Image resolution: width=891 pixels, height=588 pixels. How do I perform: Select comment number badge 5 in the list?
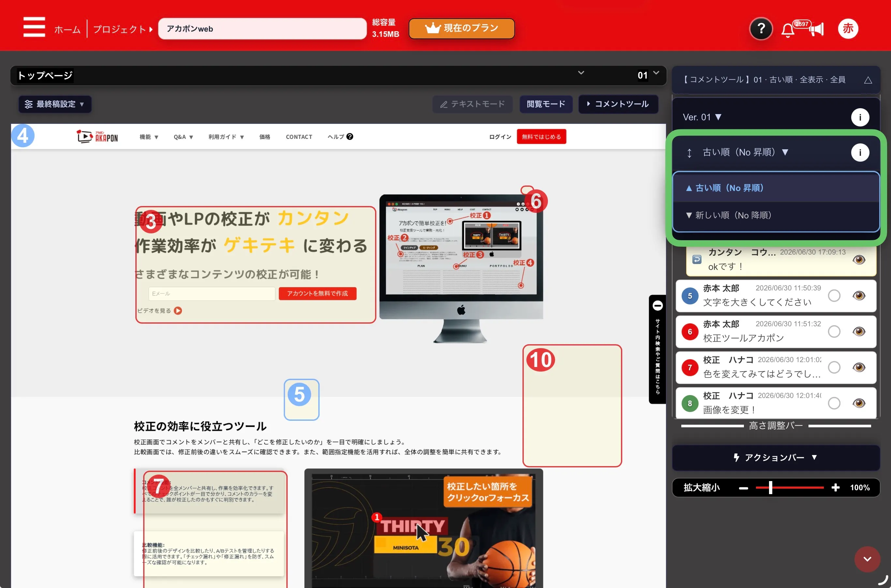click(x=689, y=296)
